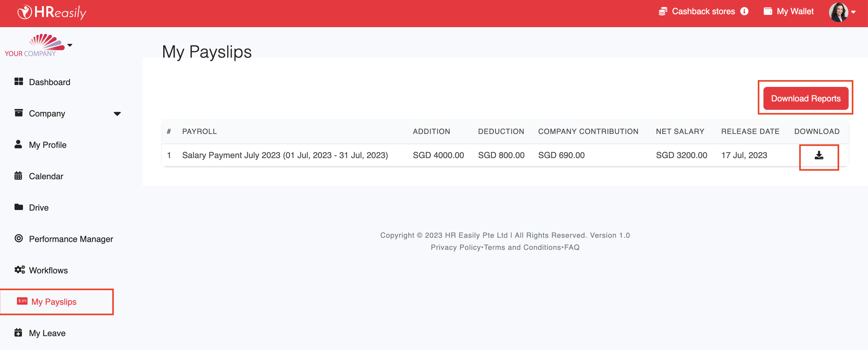Open the Your Company switcher dropdown
This screenshot has height=350, width=868.
click(70, 45)
